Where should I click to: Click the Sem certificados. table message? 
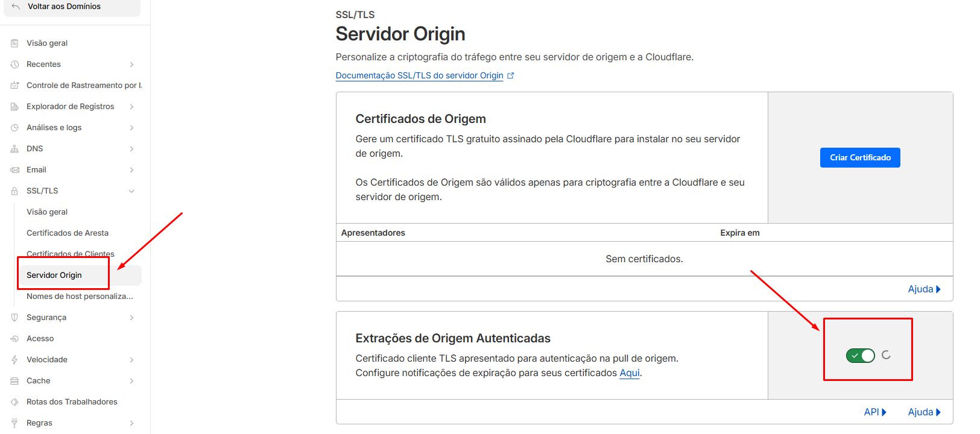[x=644, y=259]
